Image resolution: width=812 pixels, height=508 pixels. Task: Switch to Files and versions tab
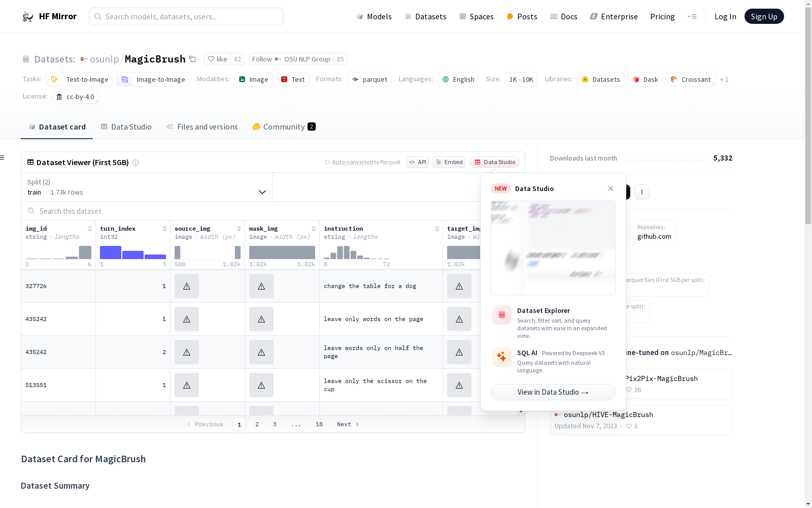(x=202, y=126)
